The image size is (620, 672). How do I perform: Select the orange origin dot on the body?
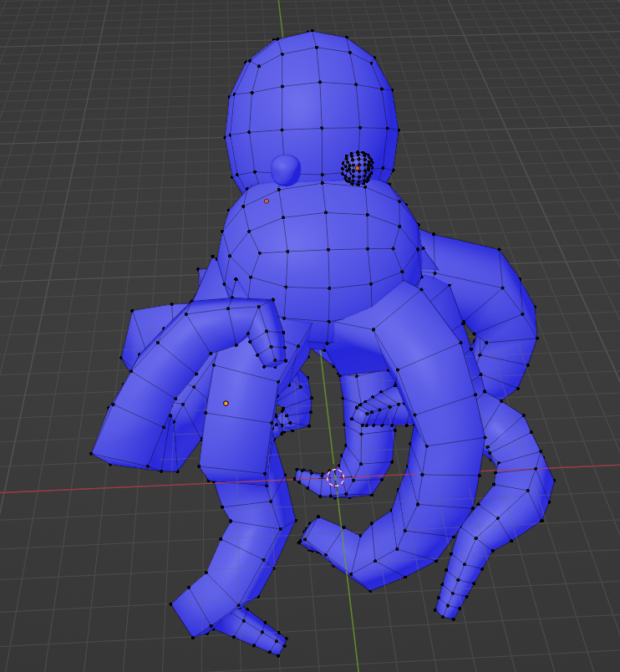tap(267, 201)
